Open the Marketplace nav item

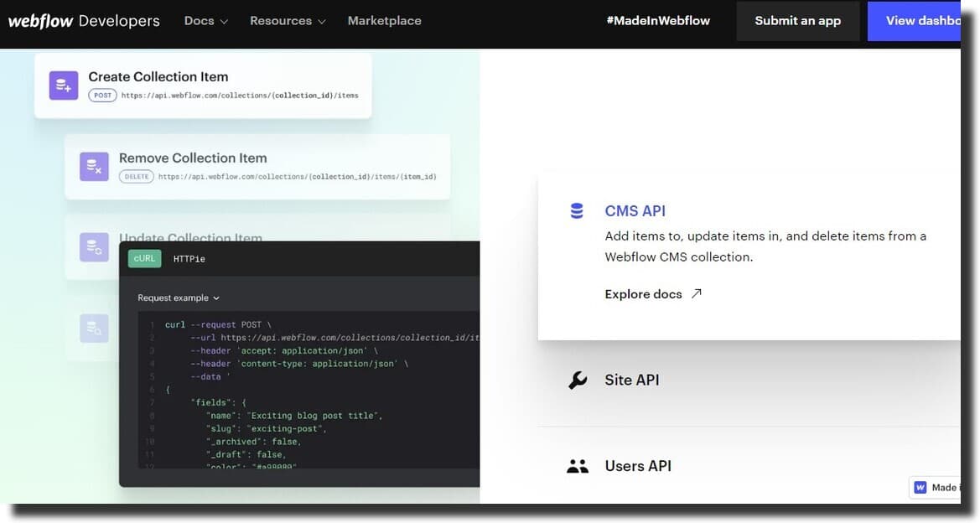(385, 21)
